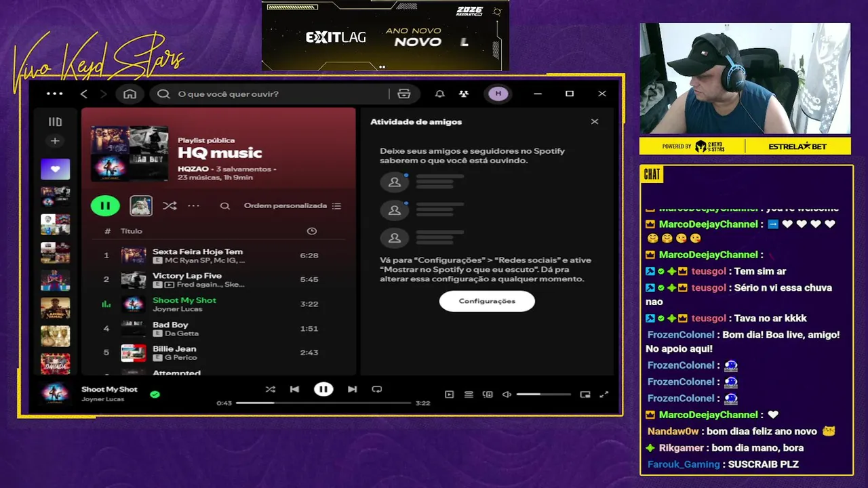Viewport: 868px width, 488px height.
Task: Click chat username 'Nandaw0w'
Action: (673, 431)
